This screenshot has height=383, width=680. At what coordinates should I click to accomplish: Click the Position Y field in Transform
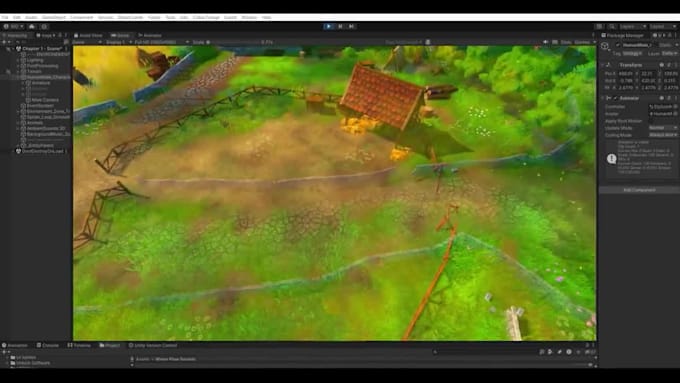(x=648, y=74)
